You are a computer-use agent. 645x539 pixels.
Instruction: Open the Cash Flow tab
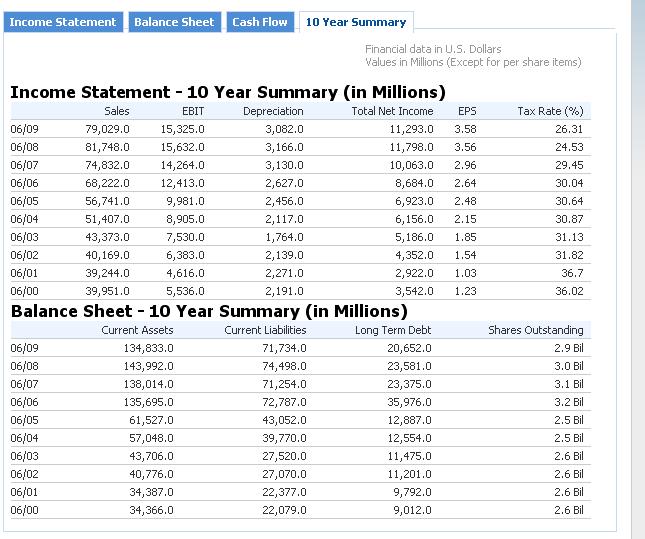coord(260,22)
